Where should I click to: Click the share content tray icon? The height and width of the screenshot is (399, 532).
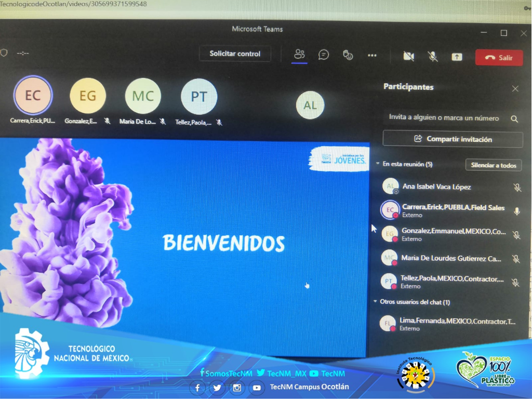pyautogui.click(x=457, y=57)
